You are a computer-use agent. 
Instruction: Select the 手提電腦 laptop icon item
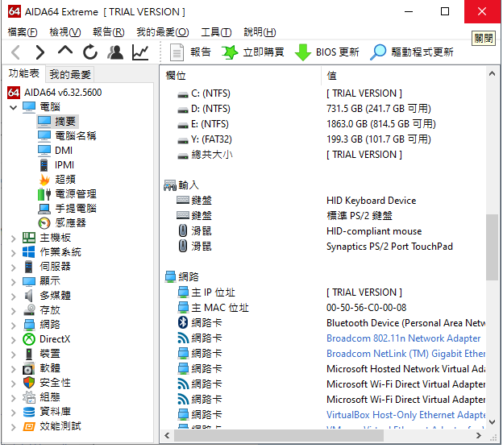pyautogui.click(x=44, y=209)
